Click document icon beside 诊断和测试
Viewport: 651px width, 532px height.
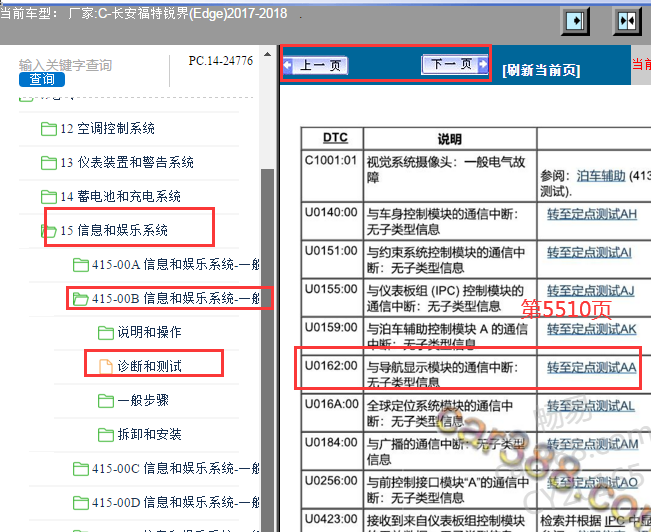point(106,367)
